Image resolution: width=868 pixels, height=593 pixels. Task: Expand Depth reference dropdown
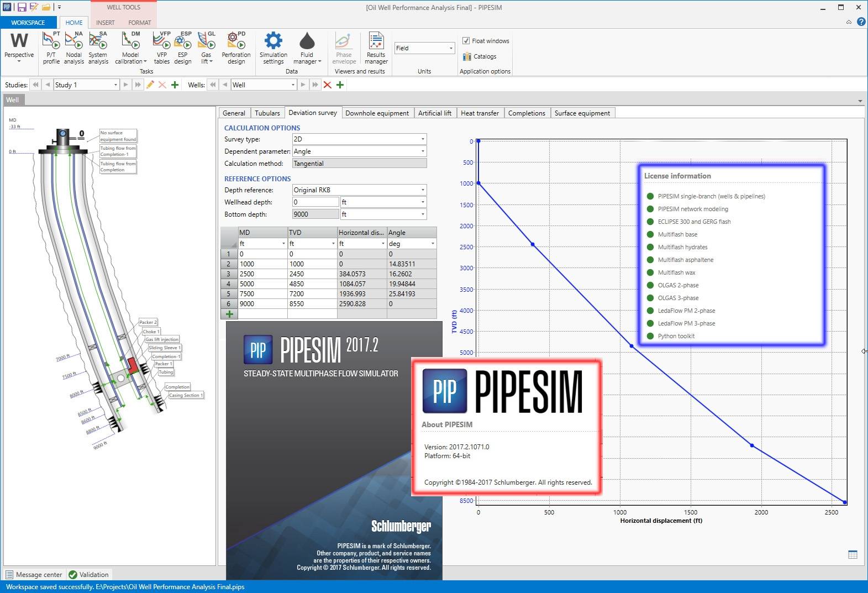click(x=423, y=190)
